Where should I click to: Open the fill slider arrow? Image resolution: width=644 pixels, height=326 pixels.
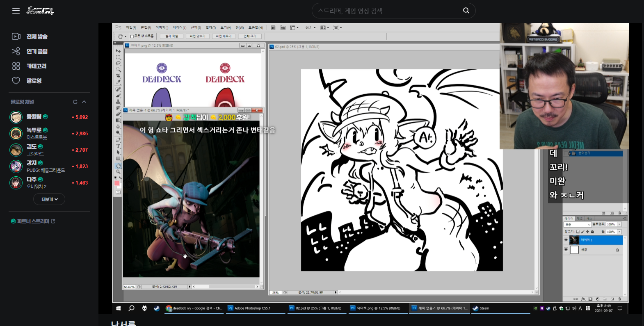[619, 232]
